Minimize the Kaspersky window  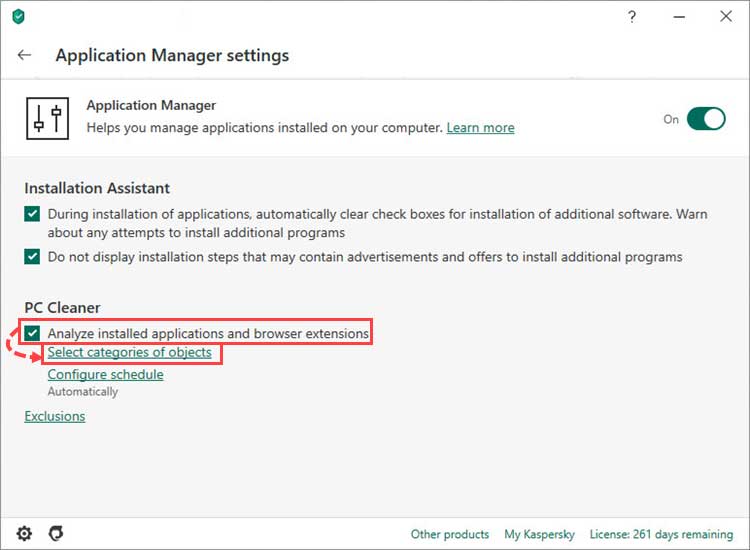coord(679,17)
